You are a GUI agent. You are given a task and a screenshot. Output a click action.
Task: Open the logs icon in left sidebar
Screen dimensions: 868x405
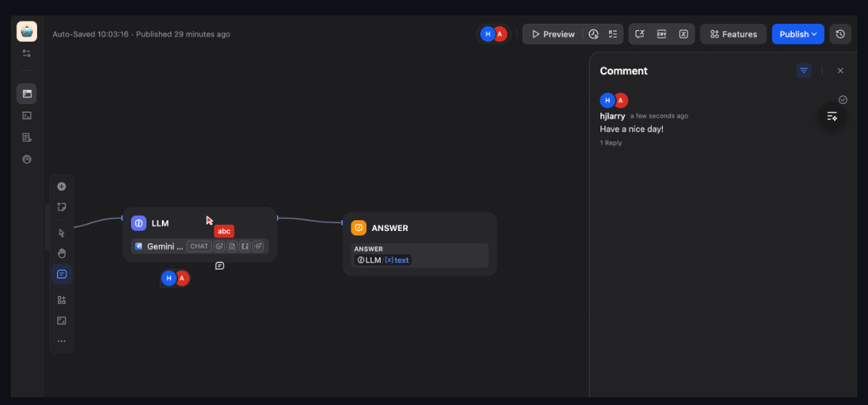click(27, 137)
